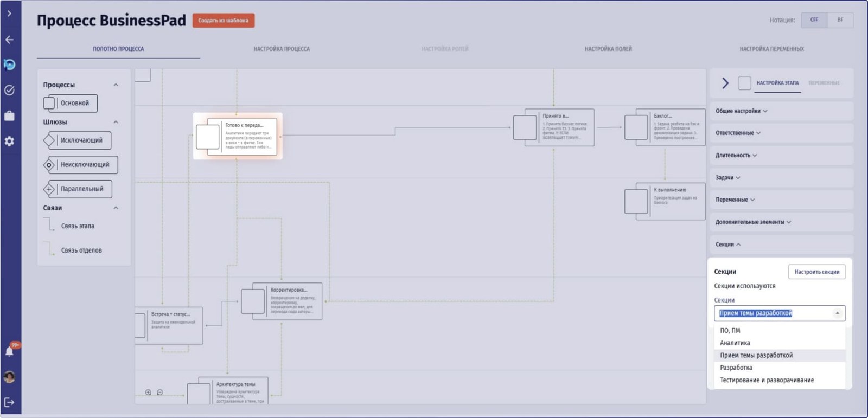Expand the Переменные accordion section

pos(782,200)
